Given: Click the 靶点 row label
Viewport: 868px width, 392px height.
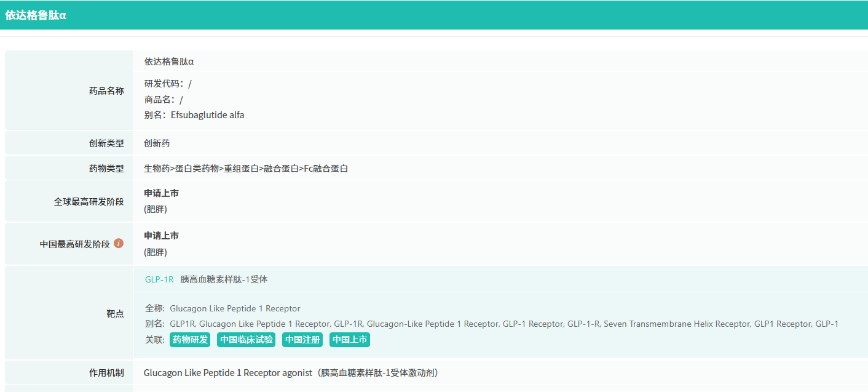Looking at the screenshot, I should click(x=115, y=314).
